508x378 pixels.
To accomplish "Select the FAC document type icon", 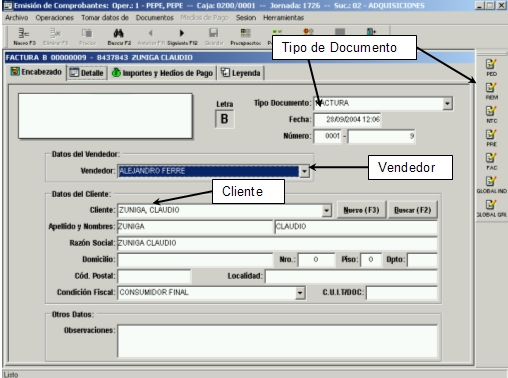I will coord(491,161).
